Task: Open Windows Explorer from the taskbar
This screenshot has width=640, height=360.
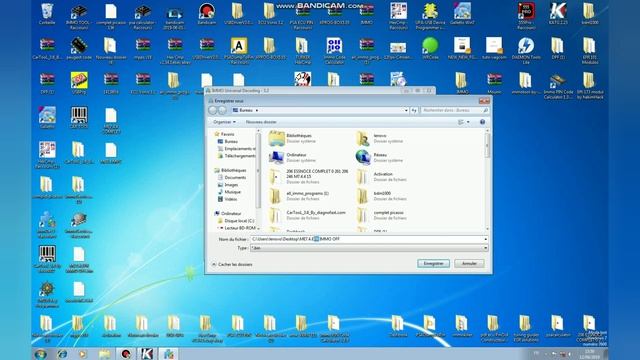Action: coord(104,354)
